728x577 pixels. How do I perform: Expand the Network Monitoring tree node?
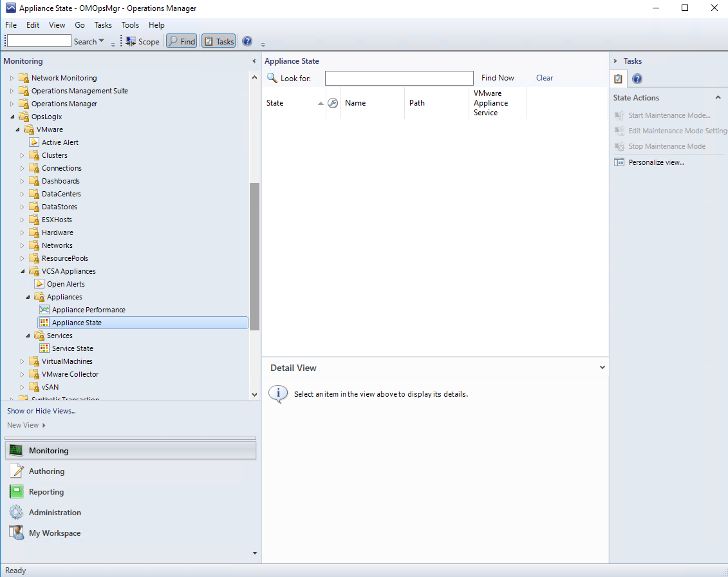click(12, 78)
